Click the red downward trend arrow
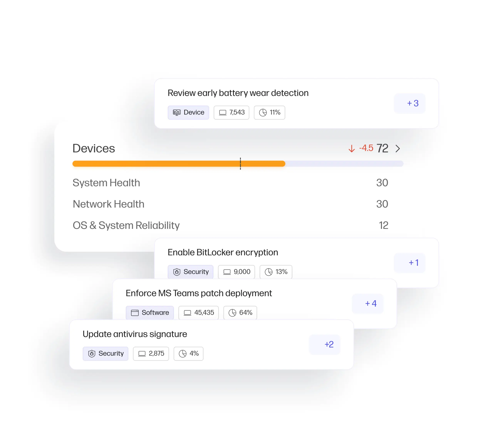Screen dimensions: 493x448 point(351,149)
